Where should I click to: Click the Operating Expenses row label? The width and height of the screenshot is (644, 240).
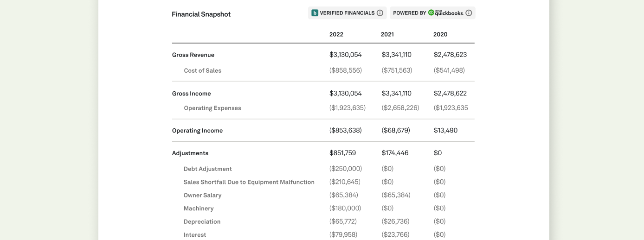(x=213, y=108)
